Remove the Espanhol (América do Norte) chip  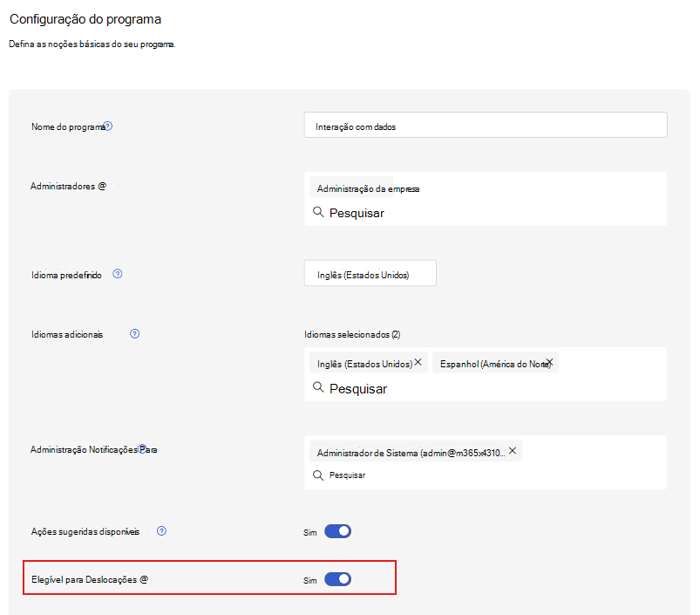click(x=549, y=360)
